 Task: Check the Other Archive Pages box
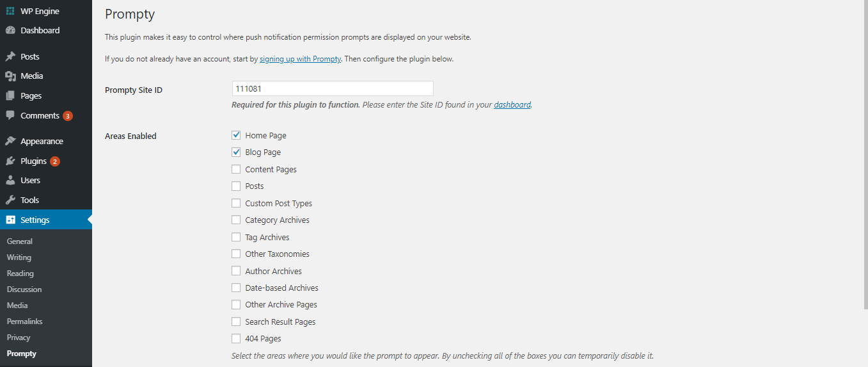[236, 304]
